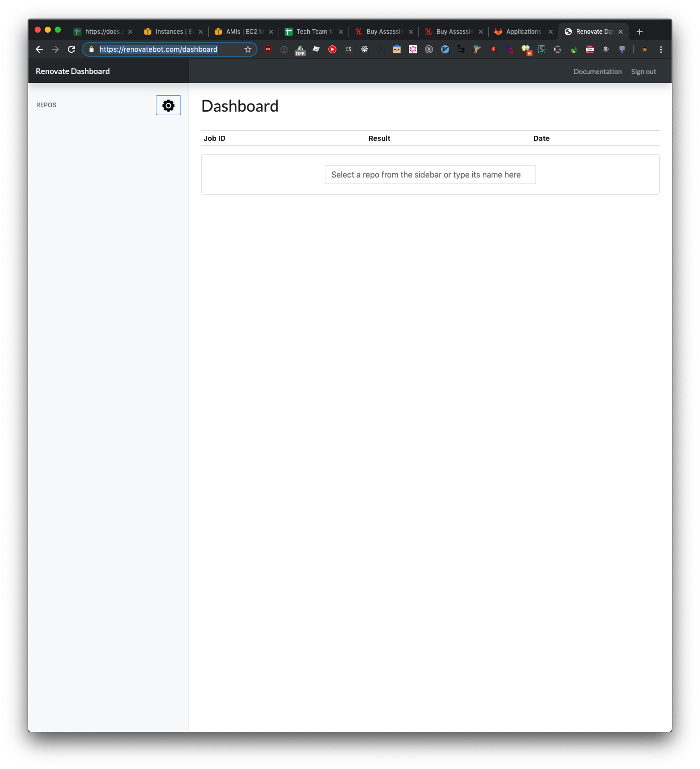The height and width of the screenshot is (769, 700).
Task: Open a new browser tab
Action: 640,31
